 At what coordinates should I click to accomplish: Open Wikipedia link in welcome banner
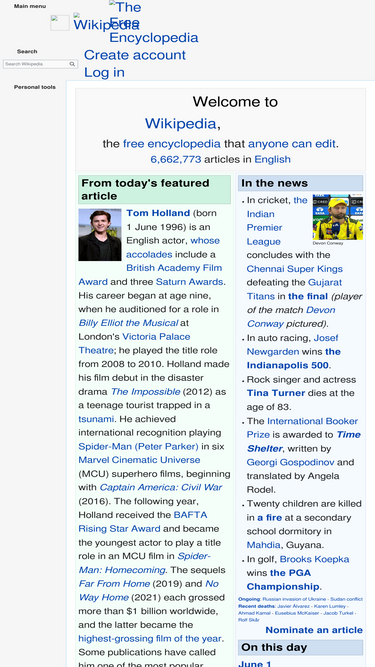(181, 124)
